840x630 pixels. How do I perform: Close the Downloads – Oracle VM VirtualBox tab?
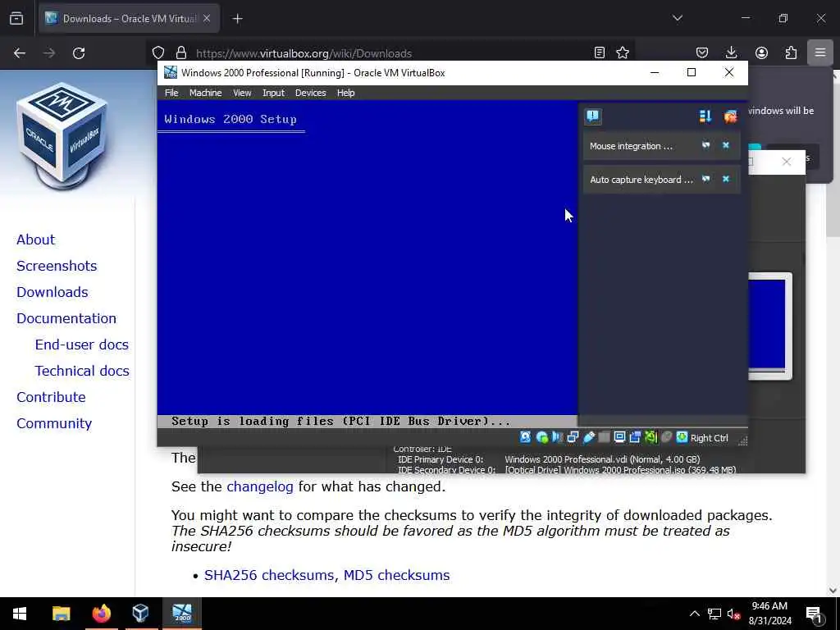(x=207, y=19)
